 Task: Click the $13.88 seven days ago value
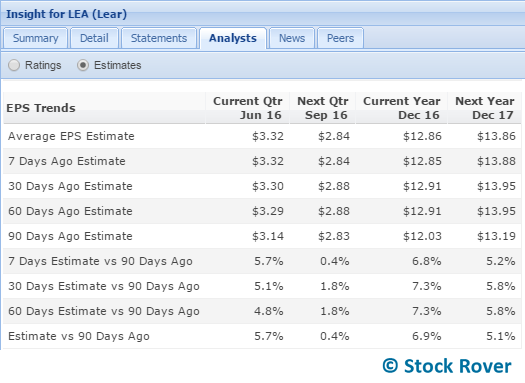[x=496, y=161]
